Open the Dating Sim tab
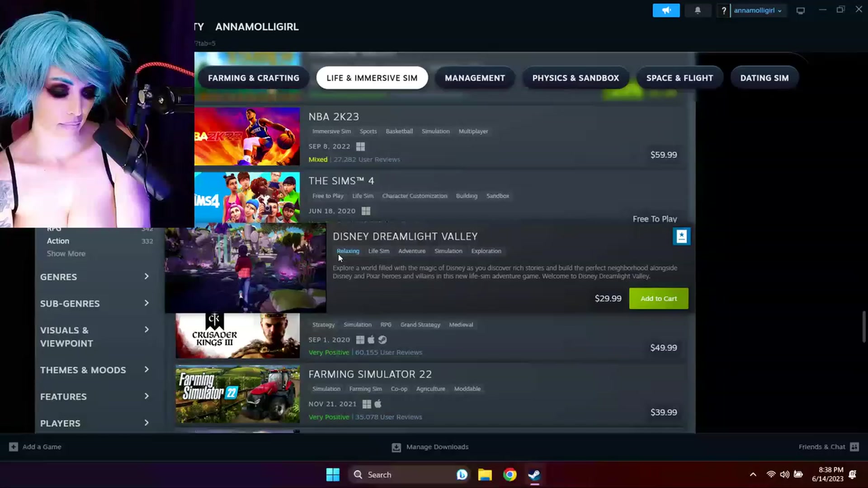 [x=764, y=78]
